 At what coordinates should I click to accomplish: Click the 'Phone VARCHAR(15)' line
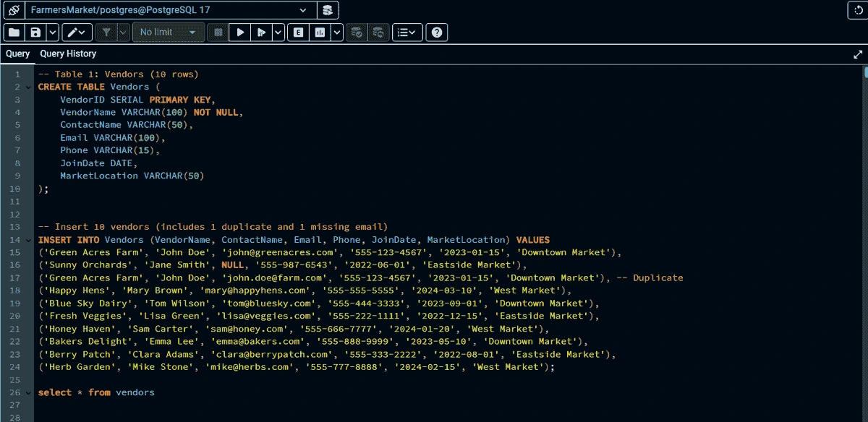(110, 150)
